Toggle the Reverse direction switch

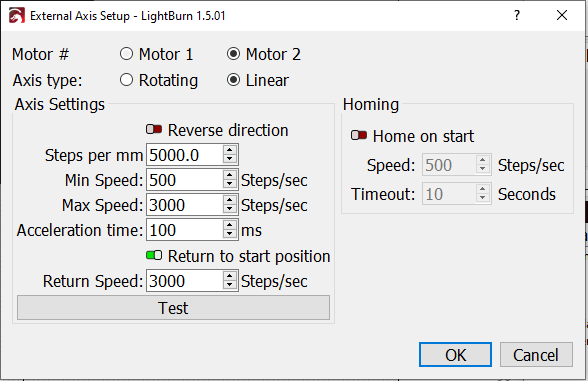(154, 130)
